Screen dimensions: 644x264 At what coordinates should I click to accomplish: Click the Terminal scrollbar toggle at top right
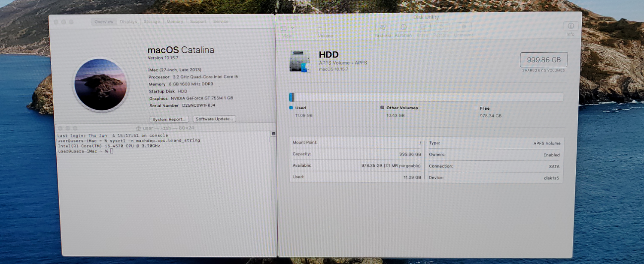coord(273,134)
